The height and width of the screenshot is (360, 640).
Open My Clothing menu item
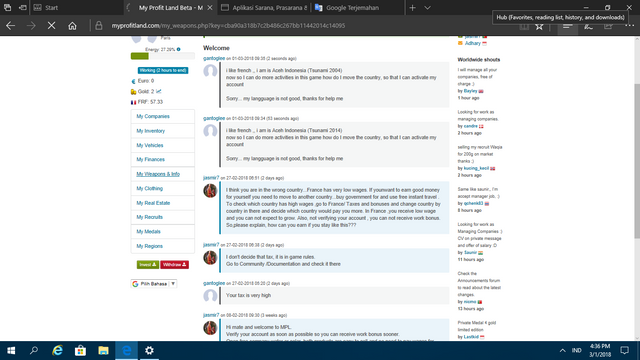pos(162,189)
